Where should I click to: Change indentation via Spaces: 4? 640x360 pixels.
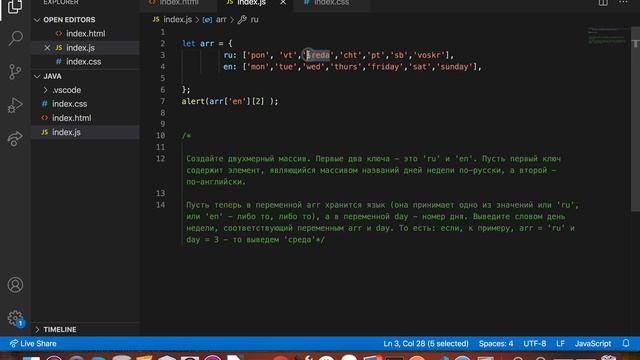coord(496,344)
